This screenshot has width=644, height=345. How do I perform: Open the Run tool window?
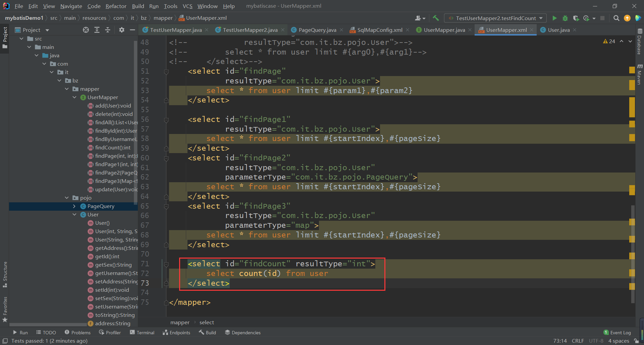(x=20, y=332)
